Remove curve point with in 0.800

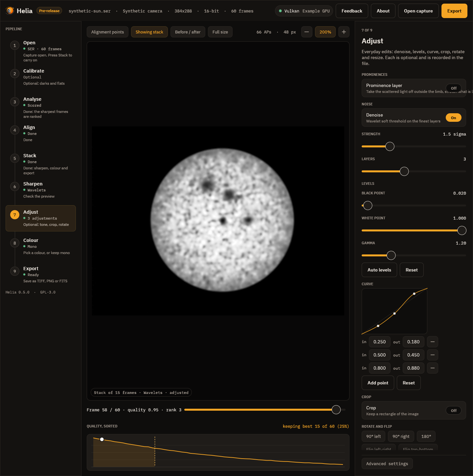point(433,368)
